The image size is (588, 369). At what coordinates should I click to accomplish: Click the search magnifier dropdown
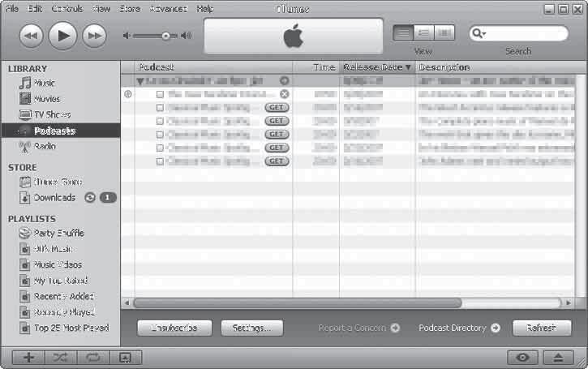click(x=479, y=33)
